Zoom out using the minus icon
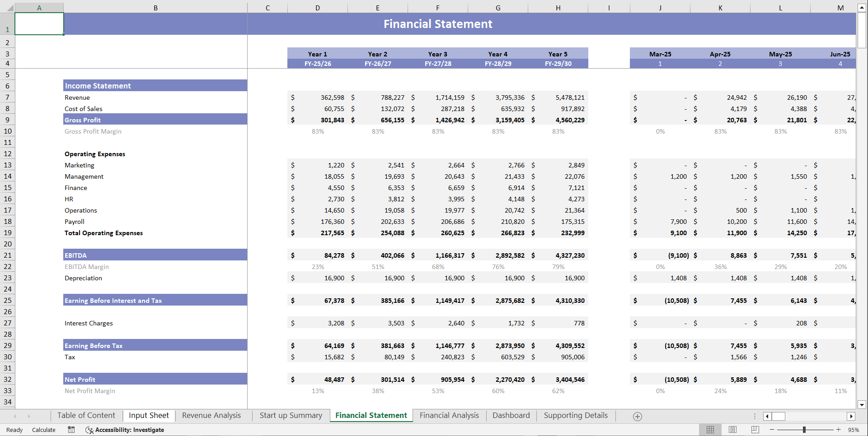This screenshot has width=868, height=436. 772,430
